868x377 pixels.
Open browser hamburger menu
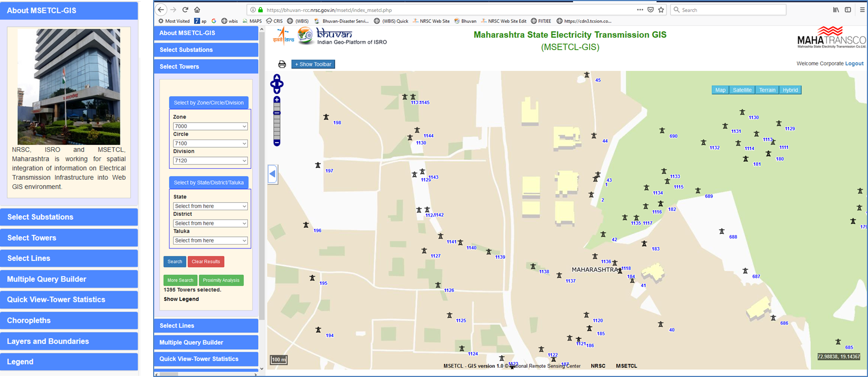[861, 10]
